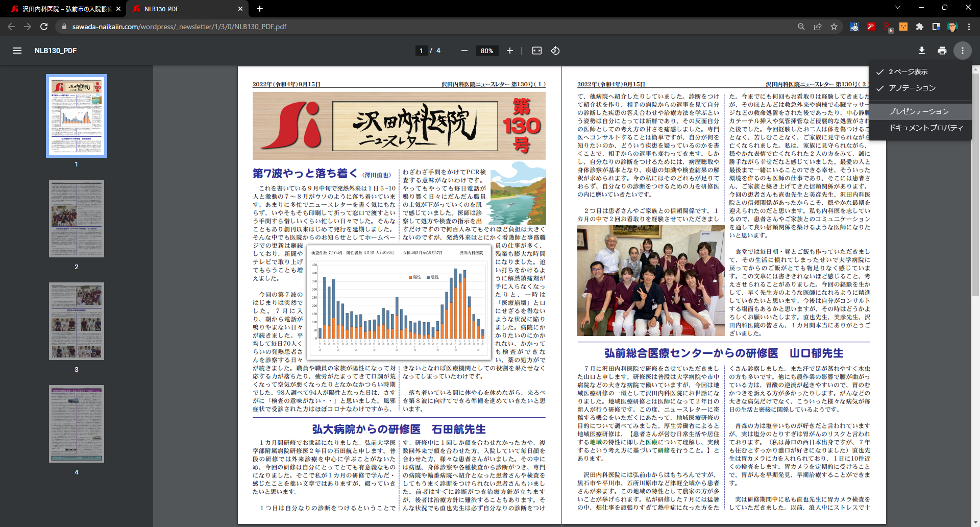Click the zoom magnifier icon in address bar
The width and height of the screenshot is (980, 527).
[x=801, y=27]
